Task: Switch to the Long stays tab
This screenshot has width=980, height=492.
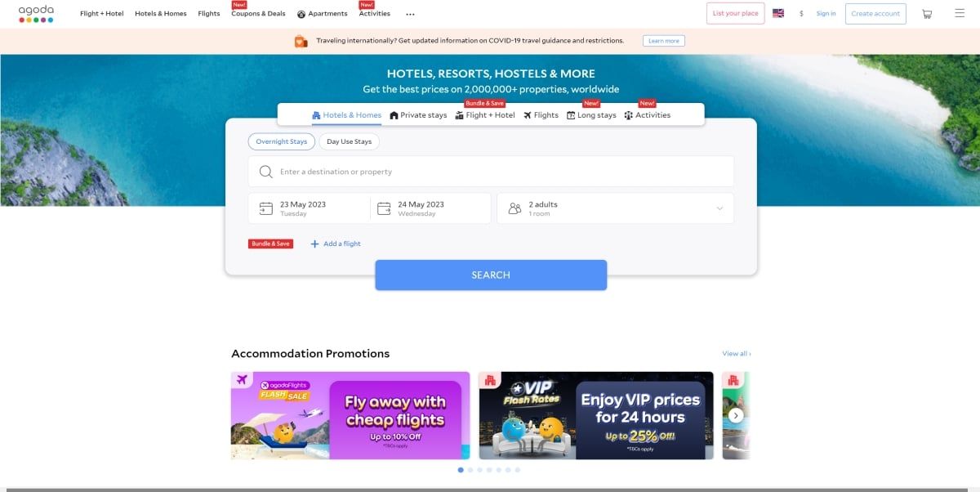Action: [x=591, y=115]
